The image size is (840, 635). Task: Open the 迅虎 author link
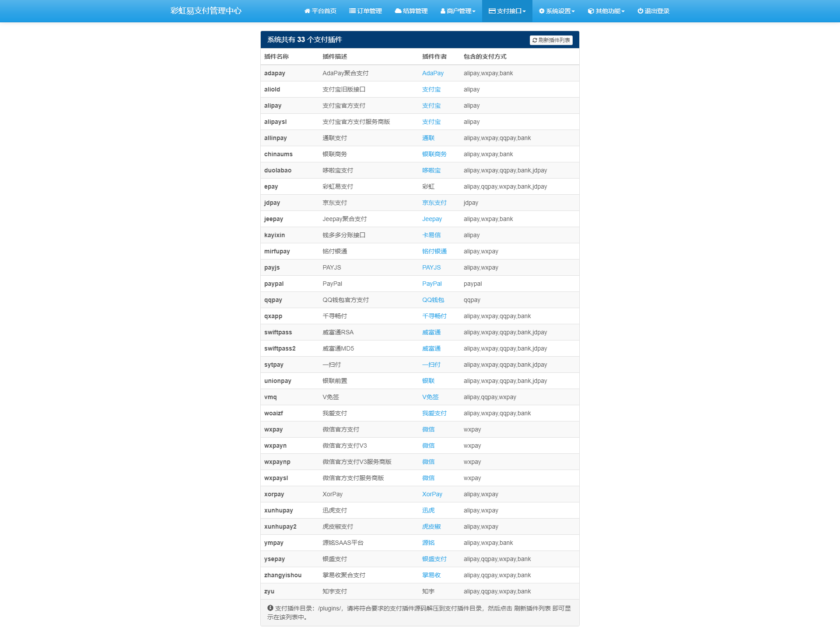point(428,510)
